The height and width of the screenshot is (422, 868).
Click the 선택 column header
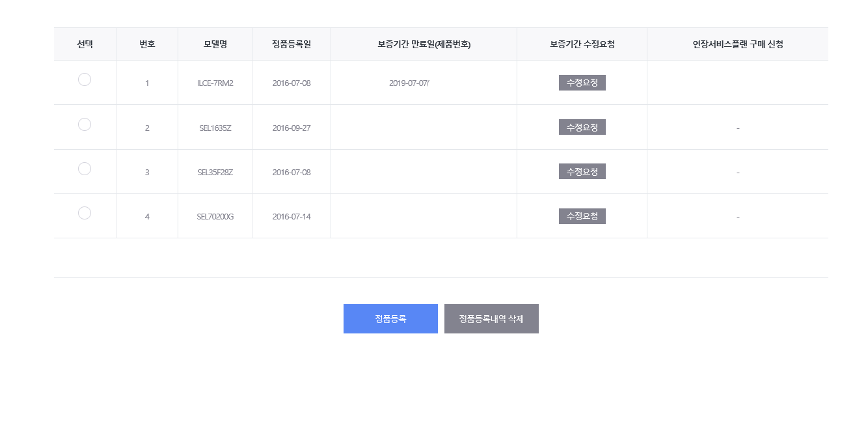click(85, 44)
